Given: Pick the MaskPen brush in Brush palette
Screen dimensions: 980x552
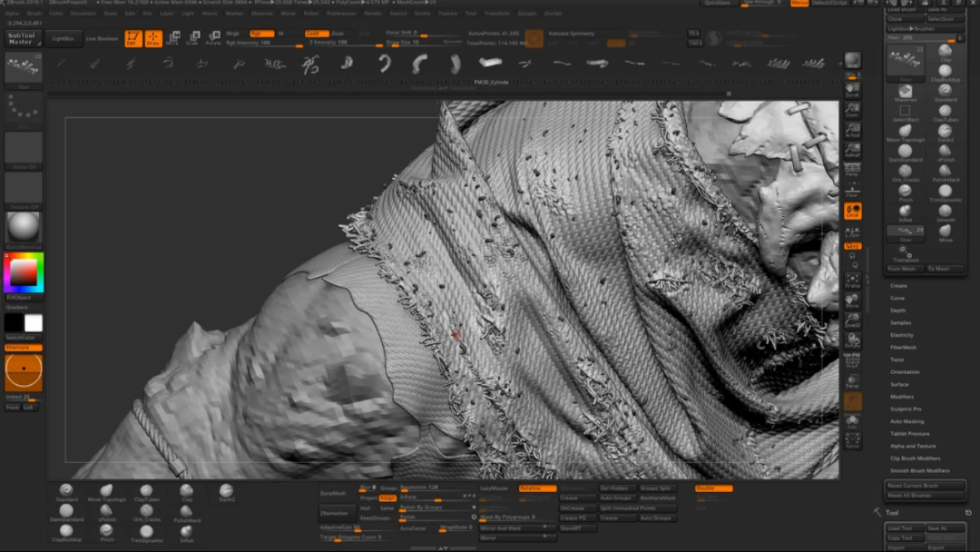Looking at the screenshot, I should (x=906, y=92).
